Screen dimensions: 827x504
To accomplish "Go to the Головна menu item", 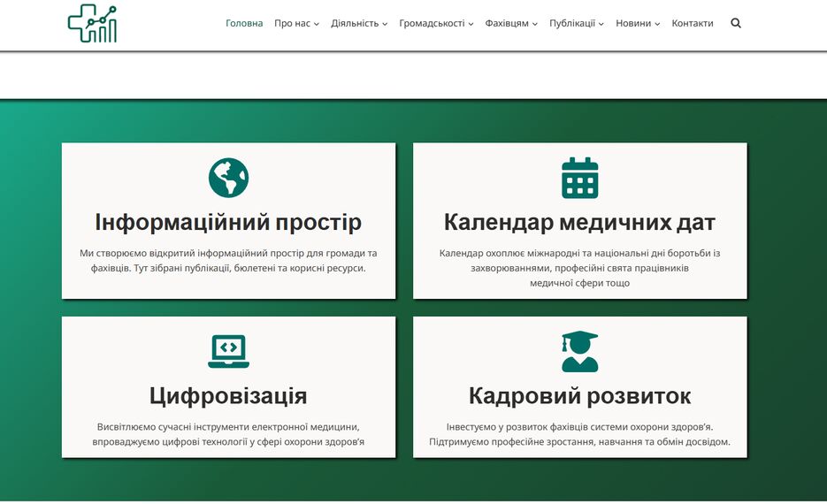I will coord(244,23).
